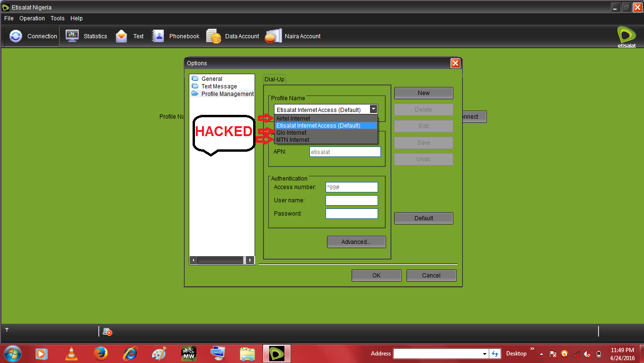Open the Operation menu
The image size is (644, 363).
click(32, 18)
